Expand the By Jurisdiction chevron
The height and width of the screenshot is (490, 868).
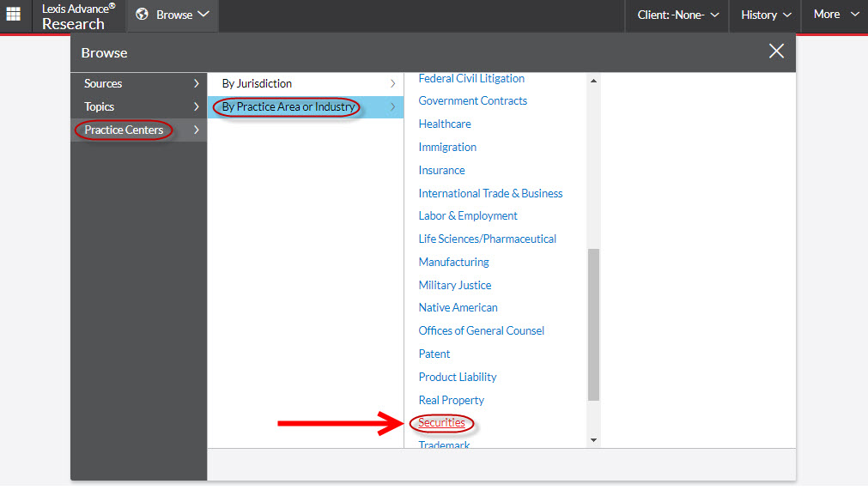coord(393,83)
